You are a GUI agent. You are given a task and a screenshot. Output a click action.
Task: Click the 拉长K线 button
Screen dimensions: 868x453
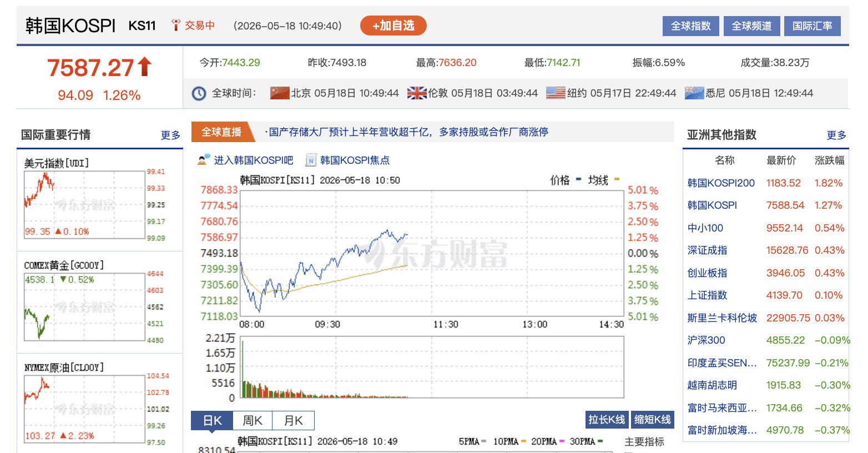[607, 420]
